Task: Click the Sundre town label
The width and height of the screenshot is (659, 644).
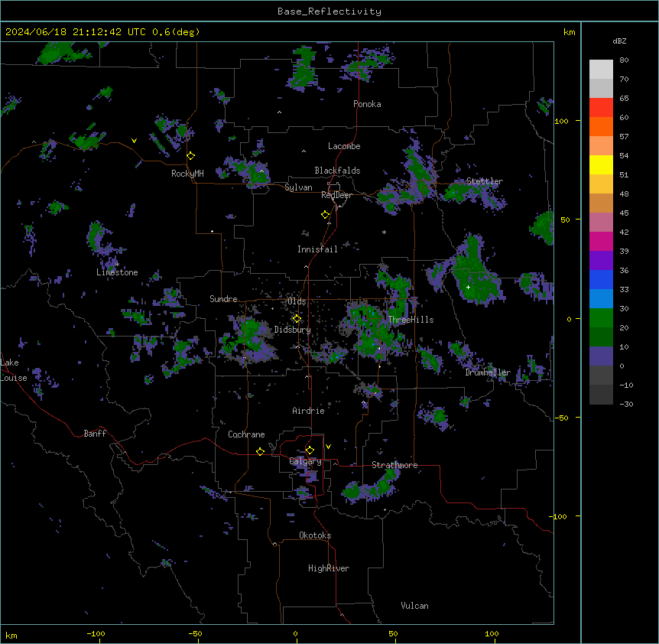Action: pos(223,299)
